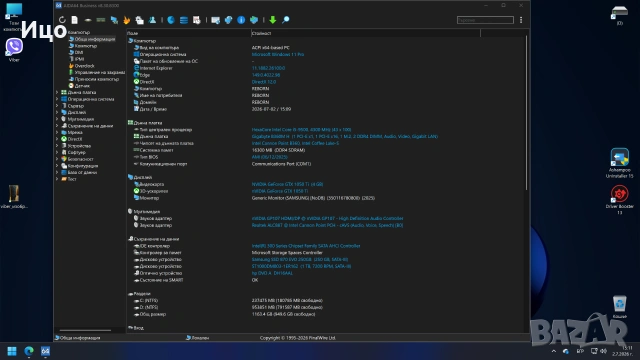640x360 pixels.
Task: Click the blue info circle toolbar icon
Action: tap(241, 20)
